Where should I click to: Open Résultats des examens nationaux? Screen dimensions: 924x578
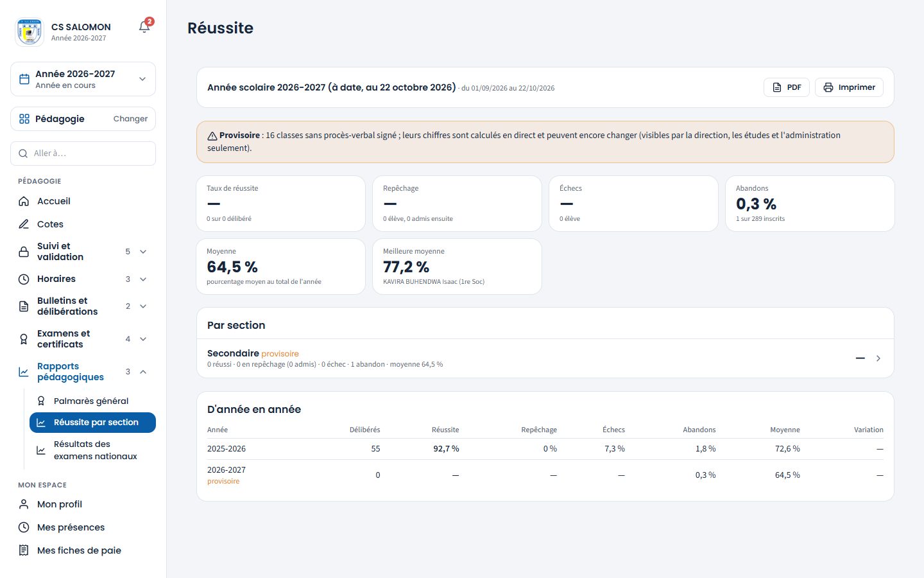click(x=92, y=450)
